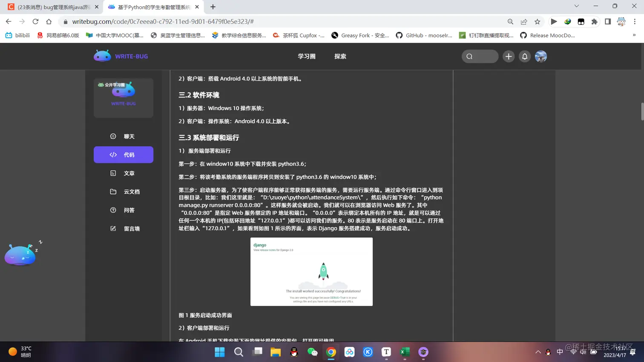644x362 pixels.
Task: Open the tab search dropdown arrow
Action: click(577, 6)
